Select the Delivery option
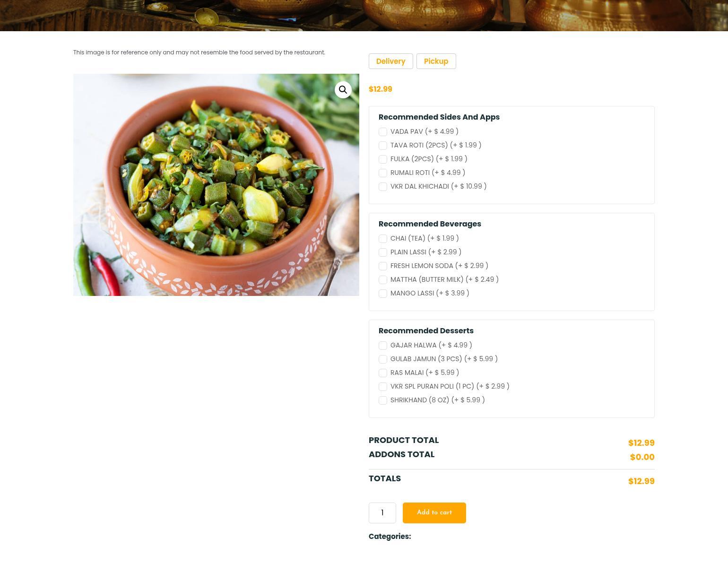 390,61
